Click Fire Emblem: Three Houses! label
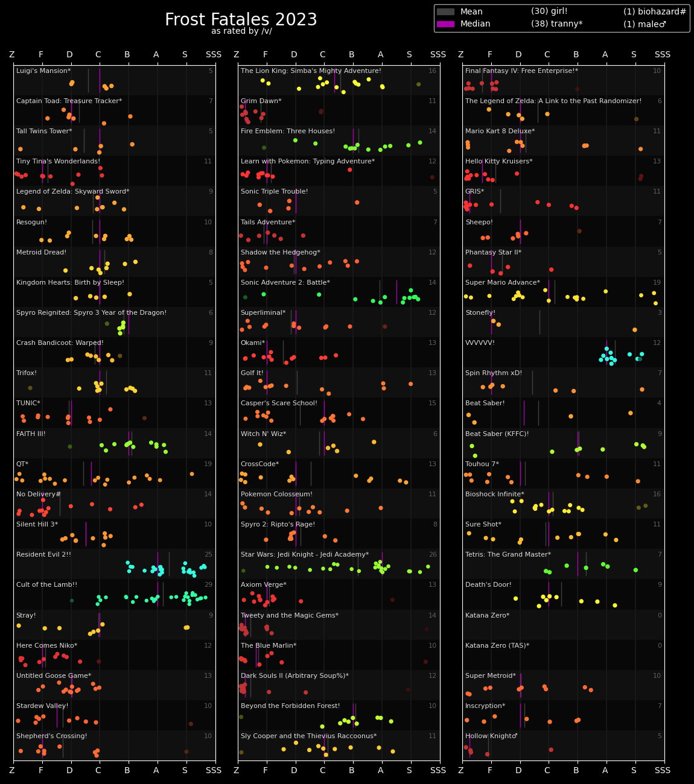Viewport: 694px width, 784px height. point(288,131)
